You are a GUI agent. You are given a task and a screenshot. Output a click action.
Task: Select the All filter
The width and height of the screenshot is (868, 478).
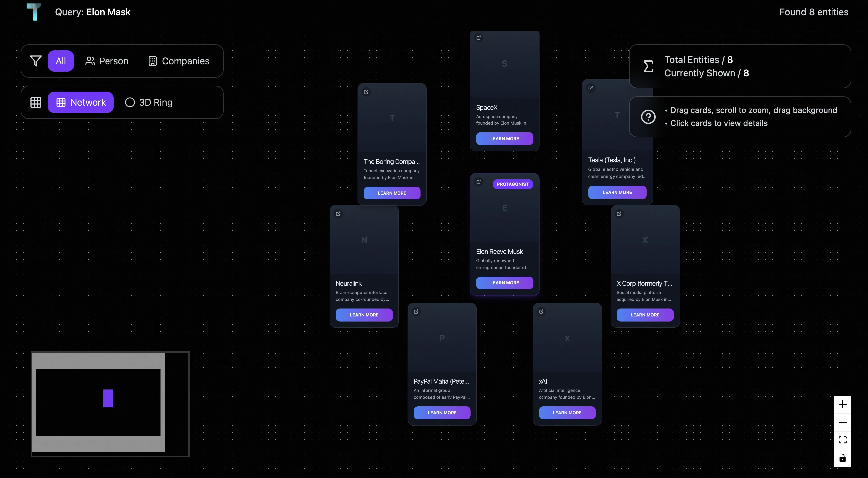tap(61, 61)
